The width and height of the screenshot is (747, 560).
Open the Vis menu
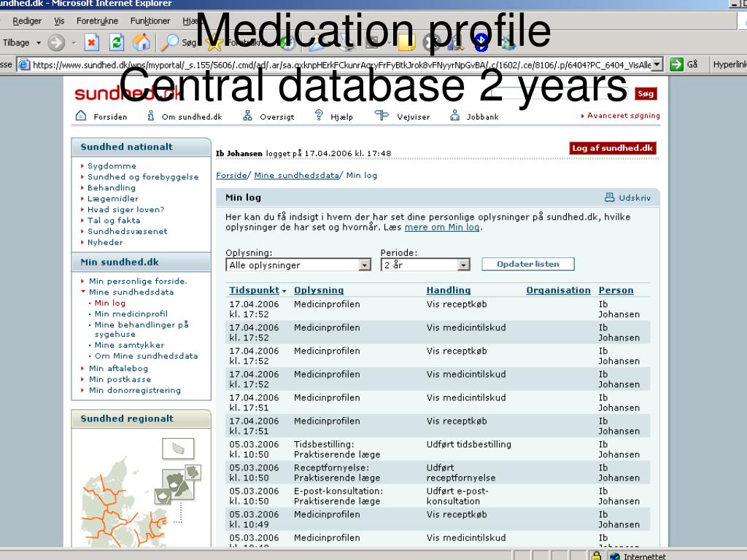pyautogui.click(x=59, y=21)
